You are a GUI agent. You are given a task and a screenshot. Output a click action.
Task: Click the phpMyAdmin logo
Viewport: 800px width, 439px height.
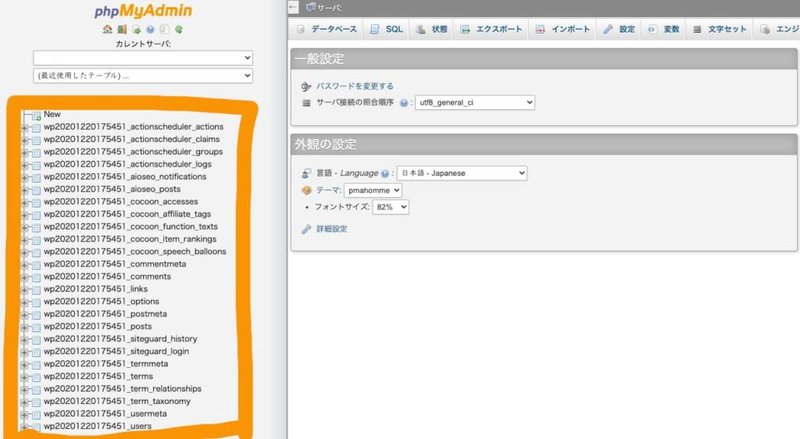[143, 11]
